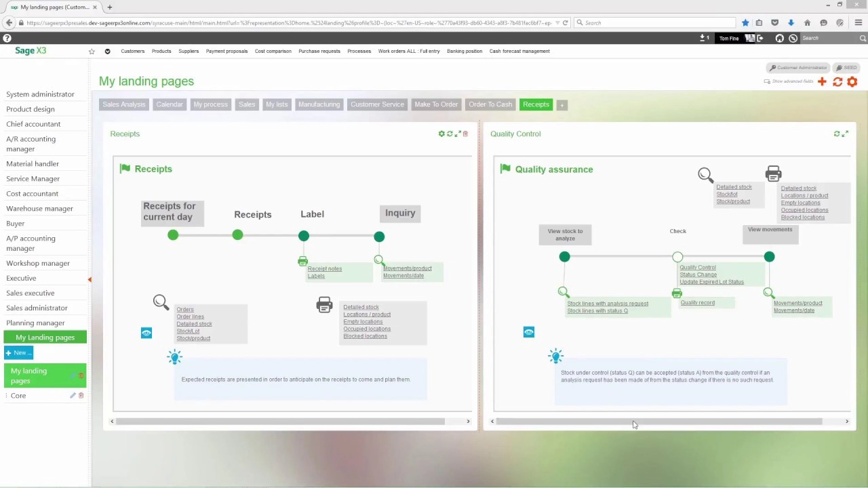The width and height of the screenshot is (868, 488).
Task: Reload the page in Firefox
Action: (565, 23)
